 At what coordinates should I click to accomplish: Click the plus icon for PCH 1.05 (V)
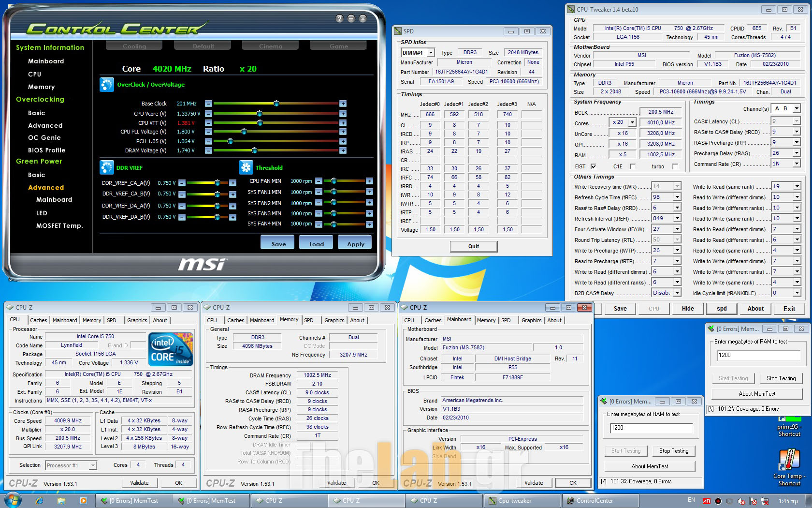click(x=343, y=141)
